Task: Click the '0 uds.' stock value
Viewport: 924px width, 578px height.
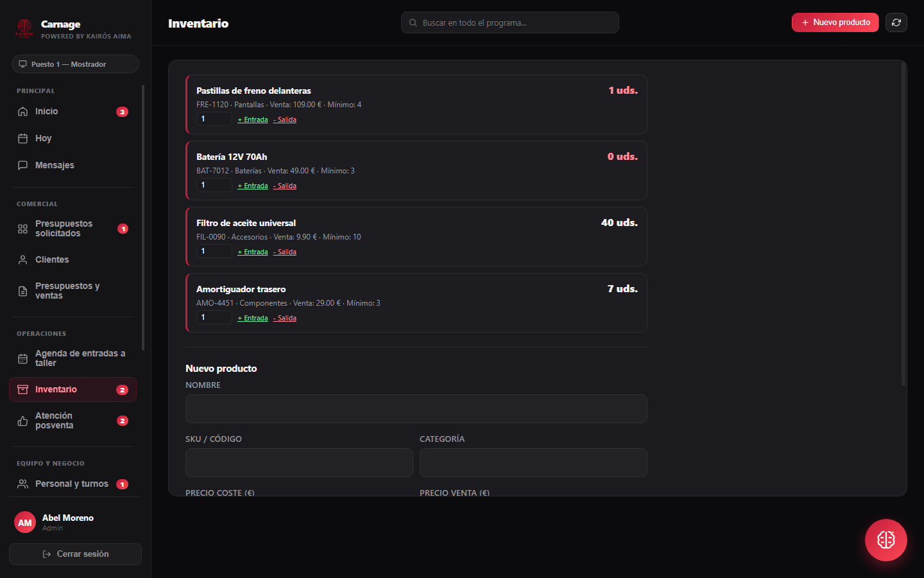Action: [x=622, y=157]
